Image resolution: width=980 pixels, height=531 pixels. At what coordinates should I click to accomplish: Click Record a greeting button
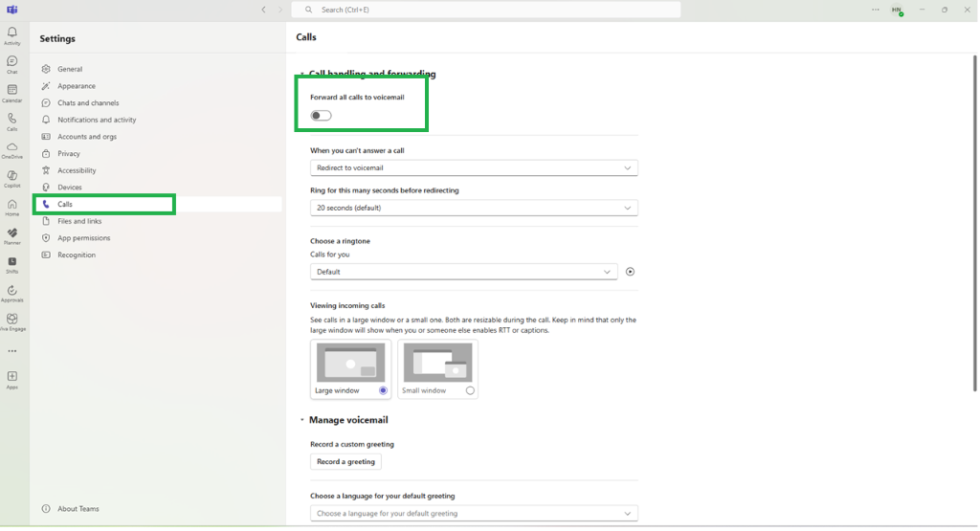pos(345,462)
